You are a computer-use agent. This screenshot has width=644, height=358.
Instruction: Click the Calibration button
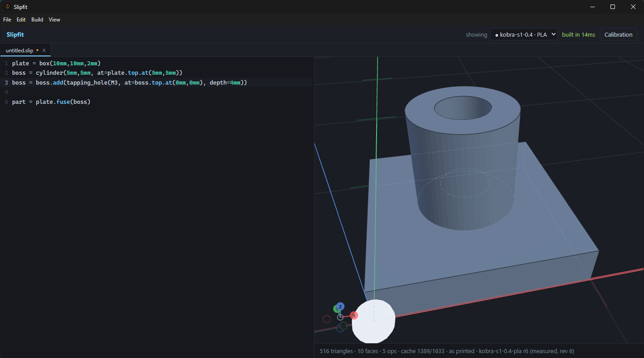619,34
